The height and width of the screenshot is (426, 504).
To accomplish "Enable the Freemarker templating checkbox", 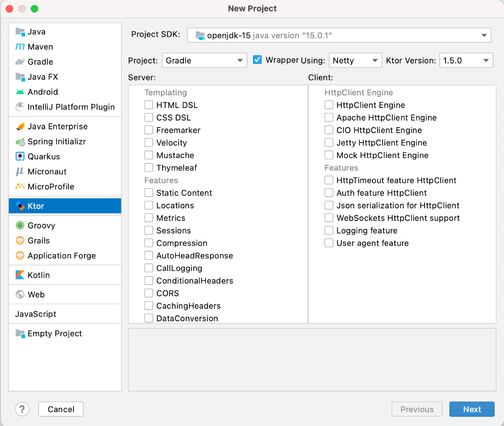I will pos(149,130).
